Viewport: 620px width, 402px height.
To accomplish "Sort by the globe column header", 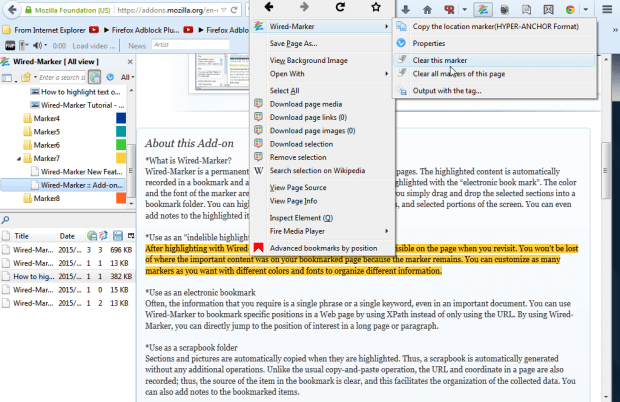I will [92, 236].
